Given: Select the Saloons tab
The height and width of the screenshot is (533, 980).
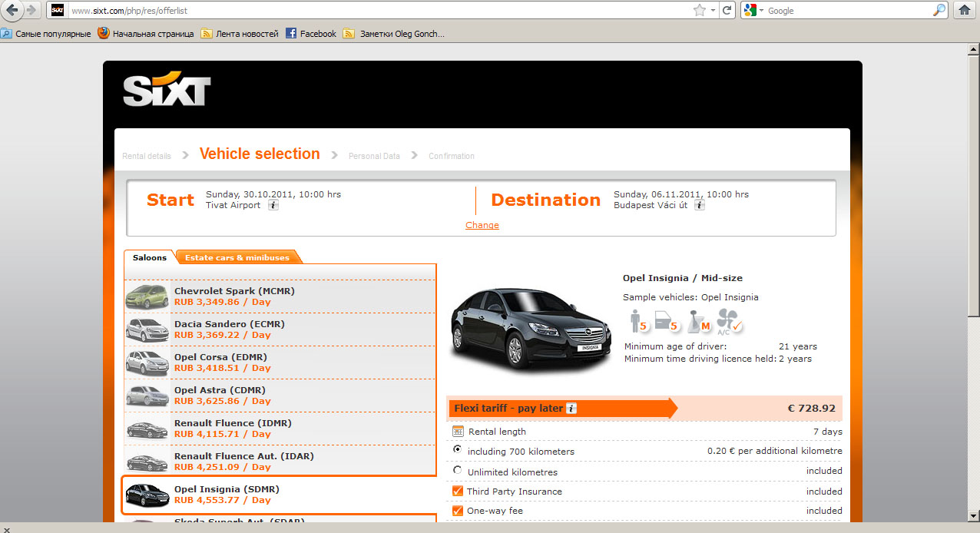Looking at the screenshot, I should 149,257.
